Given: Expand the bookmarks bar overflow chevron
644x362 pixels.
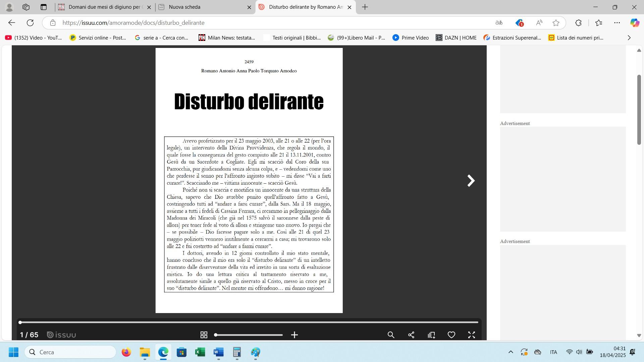Looking at the screenshot, I should 629,38.
